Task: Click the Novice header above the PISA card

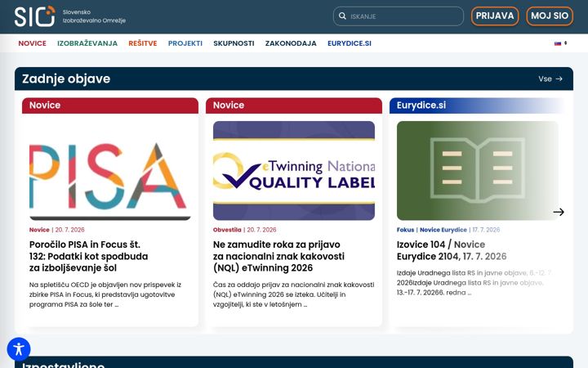Action: pyautogui.click(x=110, y=105)
